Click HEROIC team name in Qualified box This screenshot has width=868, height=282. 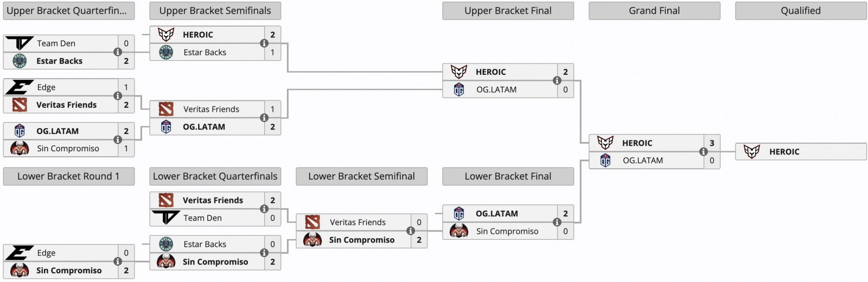click(784, 152)
